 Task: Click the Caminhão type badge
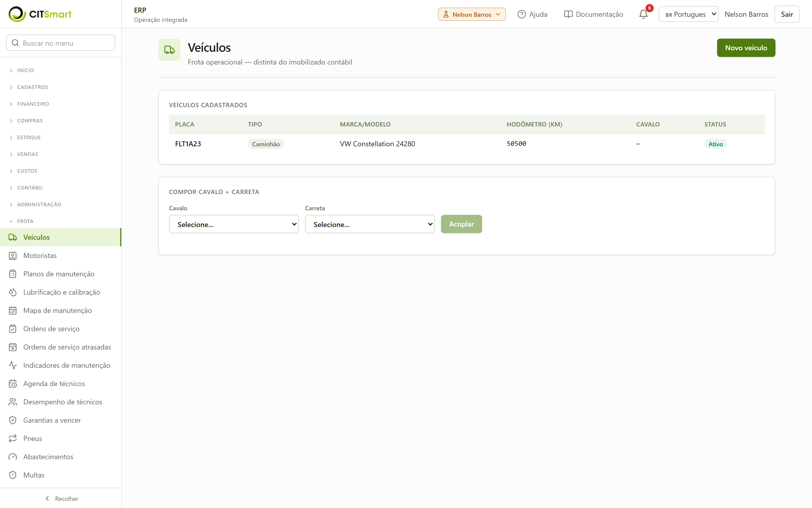266,144
